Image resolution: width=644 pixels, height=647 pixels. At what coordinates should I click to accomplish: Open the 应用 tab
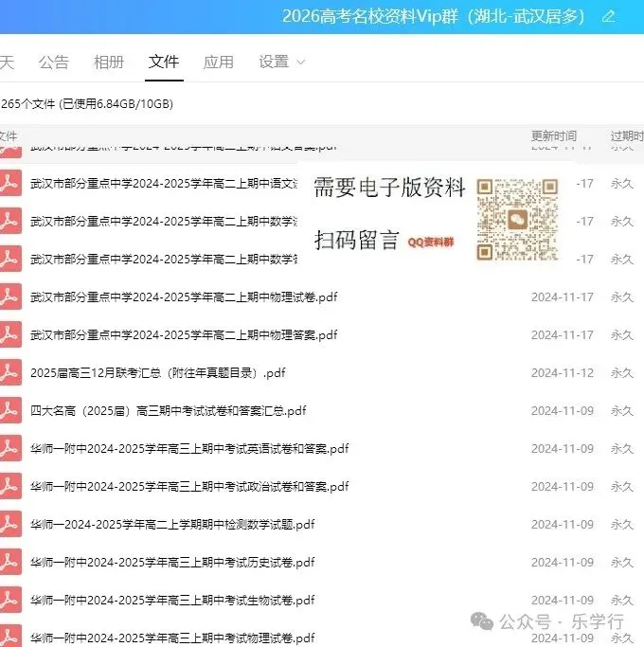(x=218, y=63)
